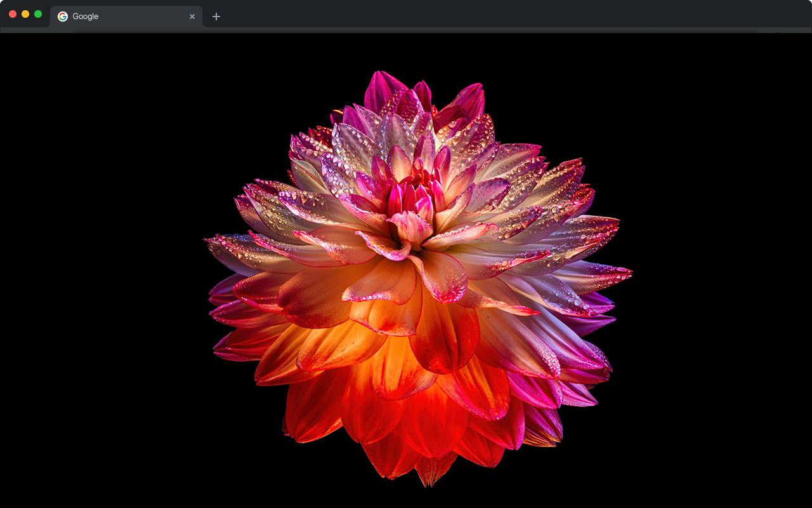The image size is (812, 508).
Task: Enter fullscreen with the green button
Action: tap(38, 14)
